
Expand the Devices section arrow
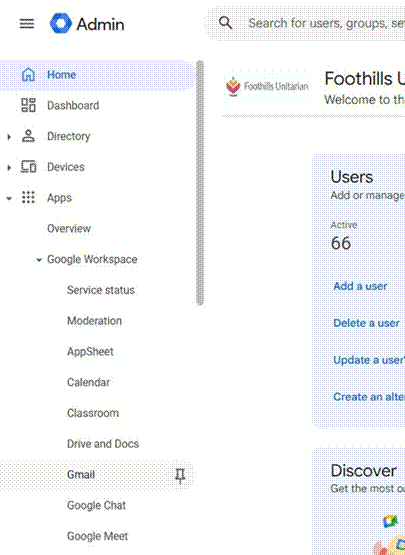pyautogui.click(x=9, y=167)
